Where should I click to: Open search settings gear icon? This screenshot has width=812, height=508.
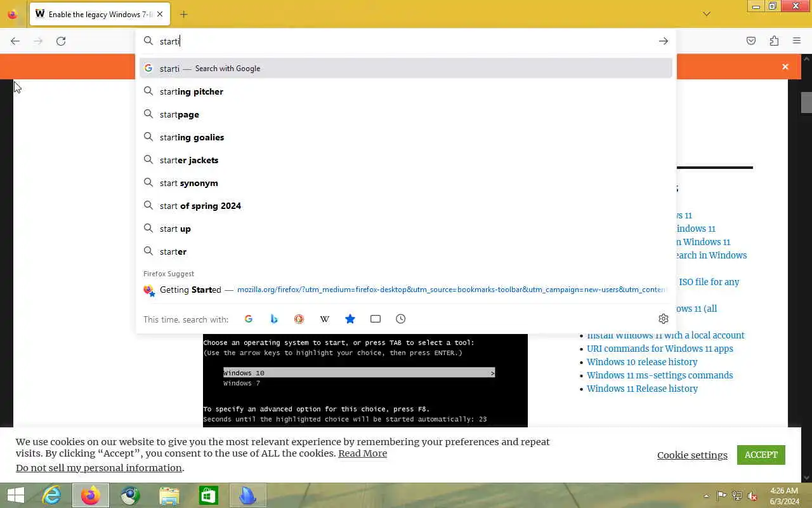click(x=664, y=319)
